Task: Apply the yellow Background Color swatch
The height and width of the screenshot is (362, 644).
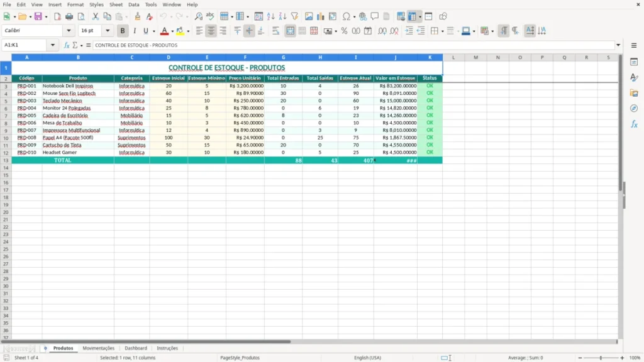Action: click(180, 31)
